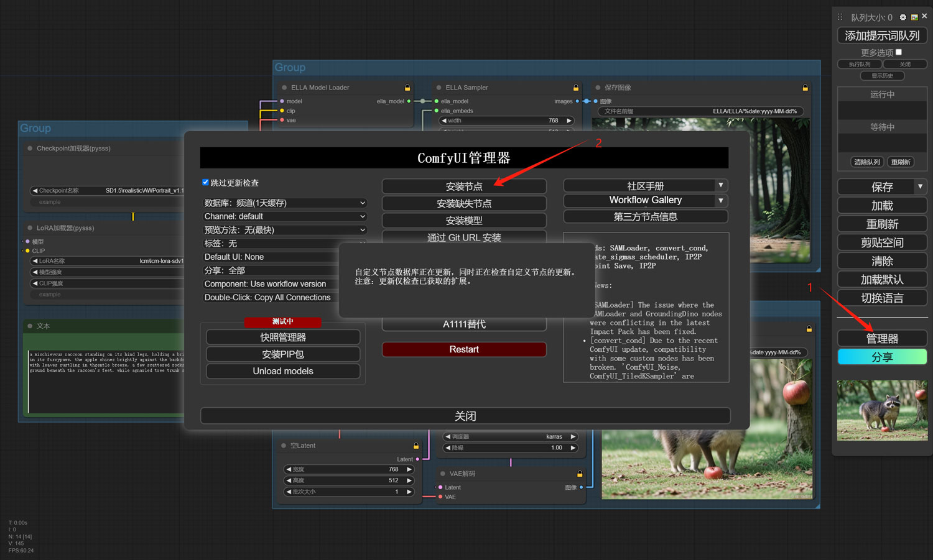Image resolution: width=933 pixels, height=560 pixels.
Task: Click the Restart button
Action: (x=464, y=349)
